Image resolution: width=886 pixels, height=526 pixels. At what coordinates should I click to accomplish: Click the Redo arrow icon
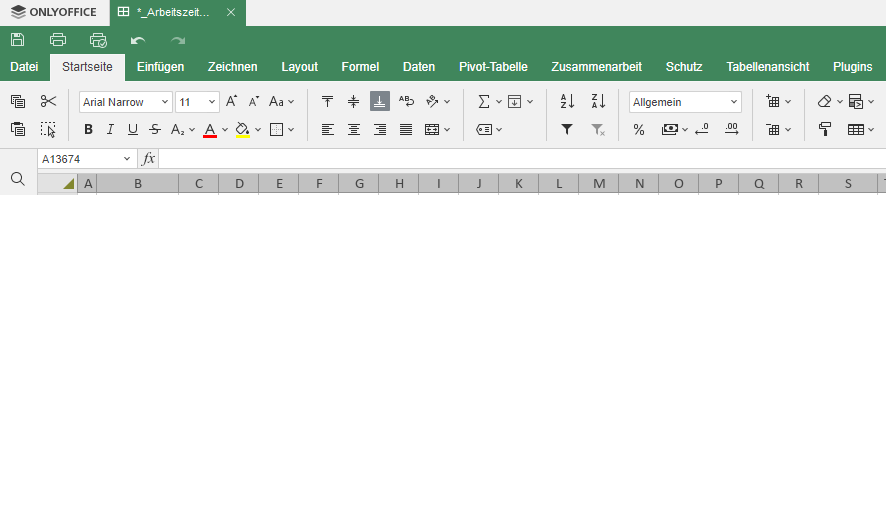(x=178, y=40)
